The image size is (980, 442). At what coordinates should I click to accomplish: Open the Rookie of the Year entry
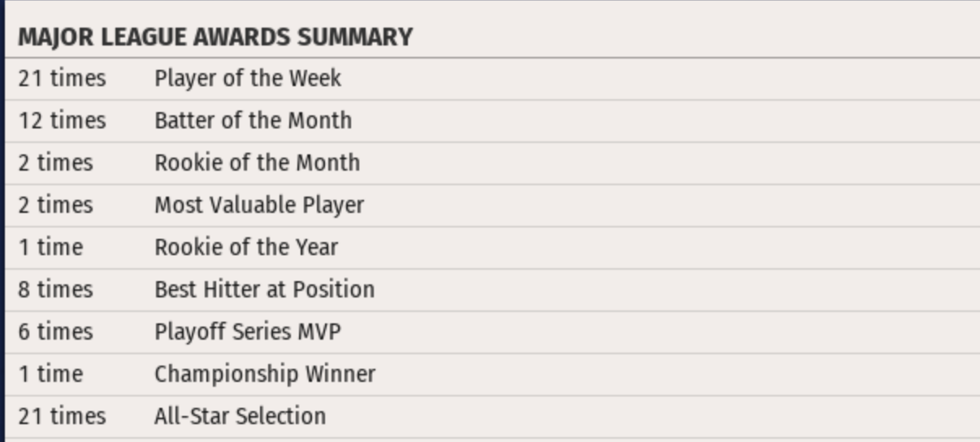246,247
